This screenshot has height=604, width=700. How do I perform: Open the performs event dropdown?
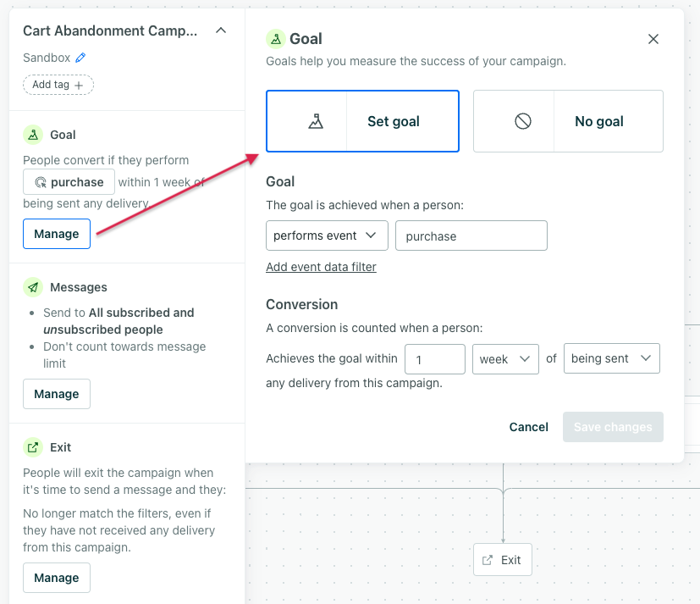(327, 236)
